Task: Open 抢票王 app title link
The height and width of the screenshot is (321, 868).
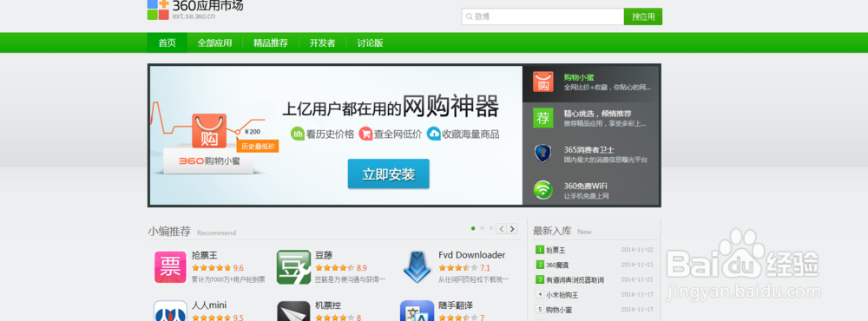Action: (204, 255)
